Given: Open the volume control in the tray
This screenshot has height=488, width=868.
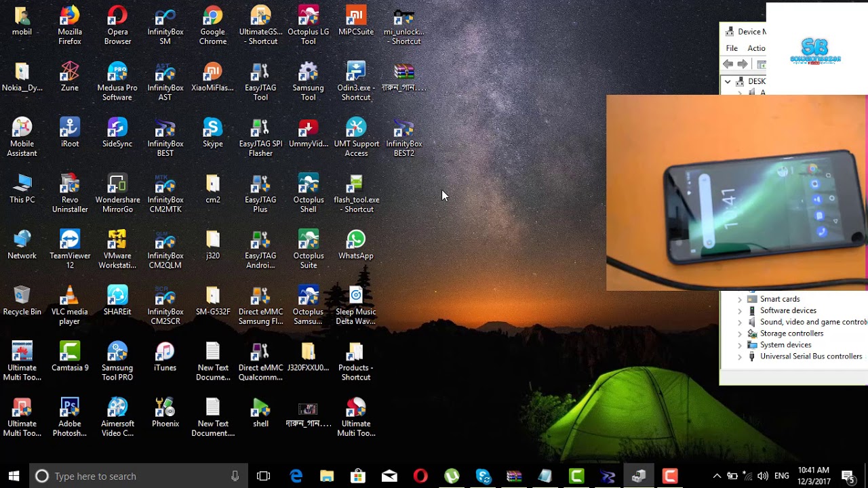Looking at the screenshot, I should tap(763, 476).
